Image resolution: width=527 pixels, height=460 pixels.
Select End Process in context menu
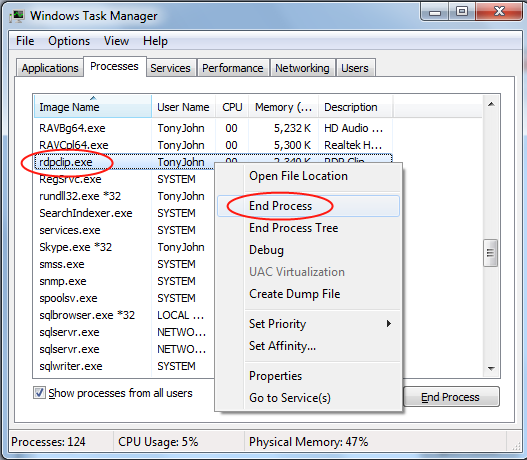tap(308, 206)
